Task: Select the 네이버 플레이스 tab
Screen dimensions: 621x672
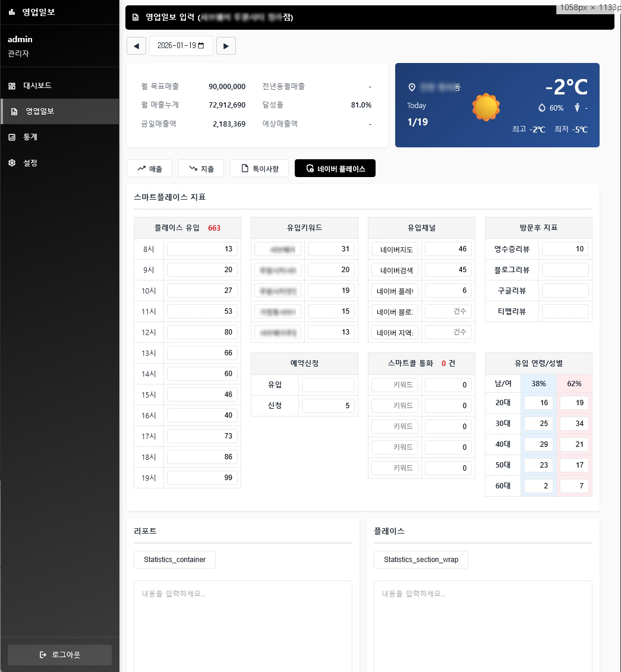Action: tap(335, 169)
